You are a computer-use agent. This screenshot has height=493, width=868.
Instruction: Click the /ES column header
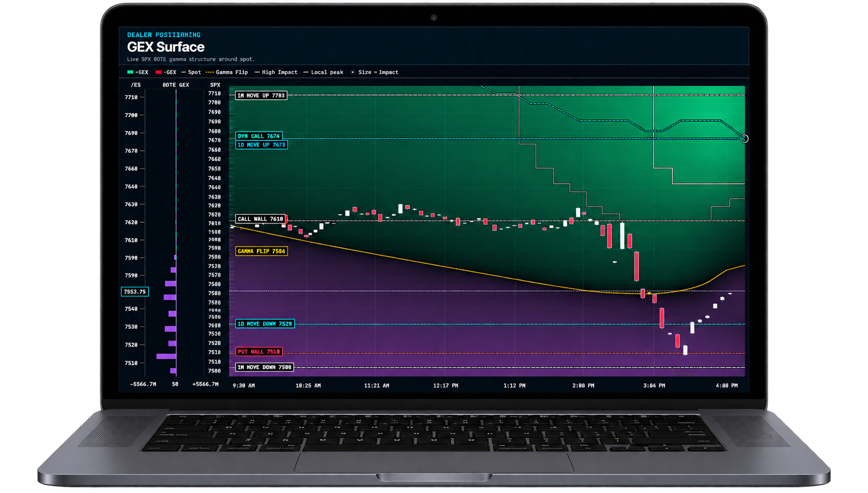136,85
